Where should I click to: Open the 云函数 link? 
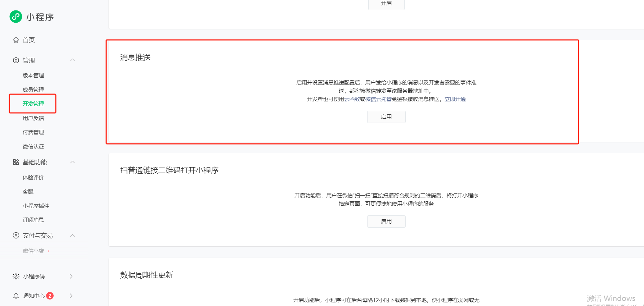tap(352, 99)
